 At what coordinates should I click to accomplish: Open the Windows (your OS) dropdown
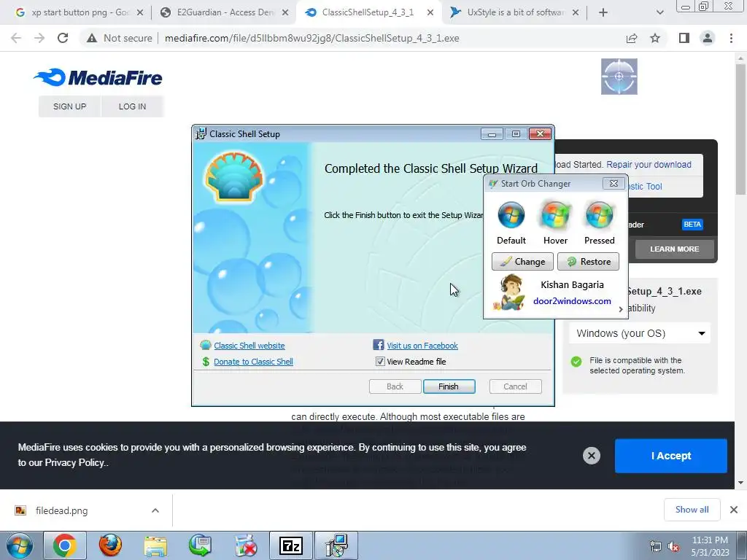[x=640, y=333]
